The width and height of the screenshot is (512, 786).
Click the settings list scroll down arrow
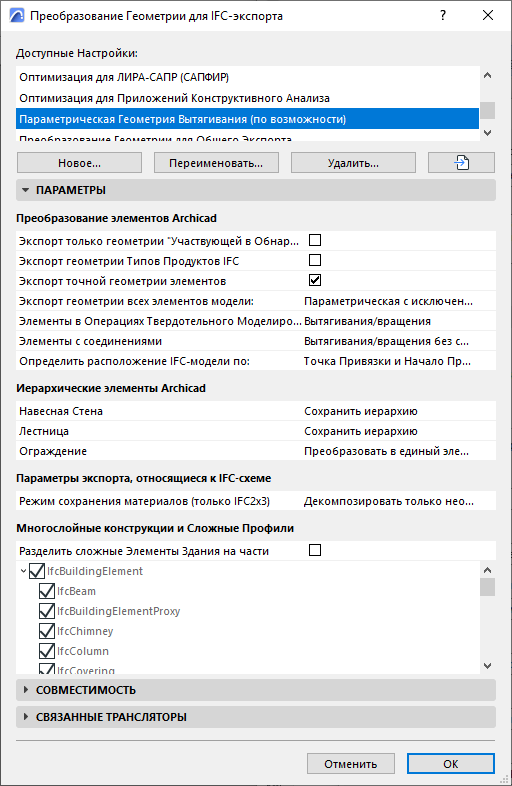(x=487, y=133)
